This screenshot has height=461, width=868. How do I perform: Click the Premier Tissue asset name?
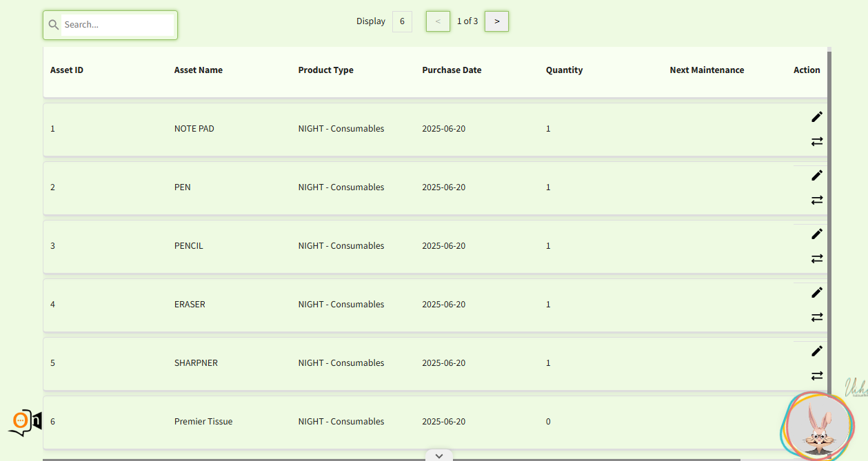click(x=203, y=422)
